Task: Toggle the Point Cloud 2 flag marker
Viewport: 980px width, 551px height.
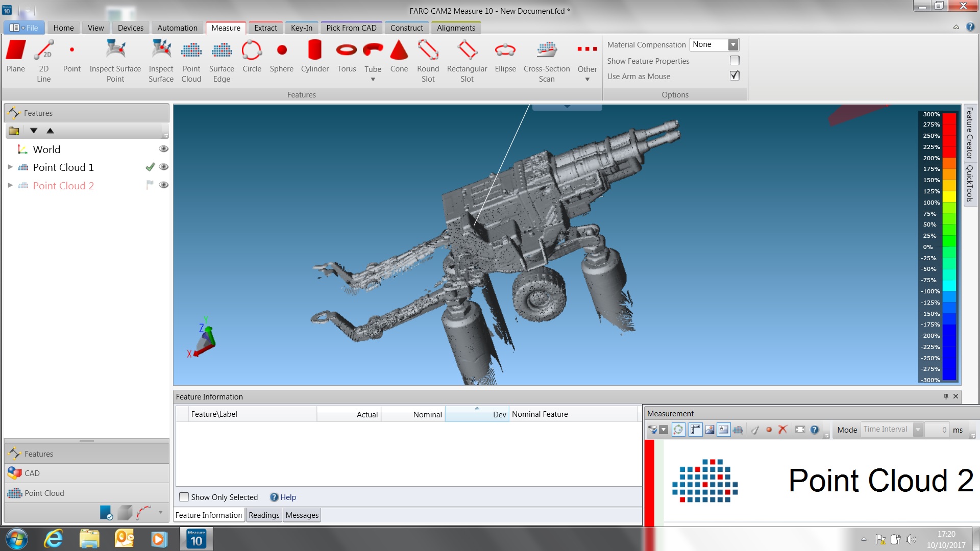Action: tap(150, 185)
